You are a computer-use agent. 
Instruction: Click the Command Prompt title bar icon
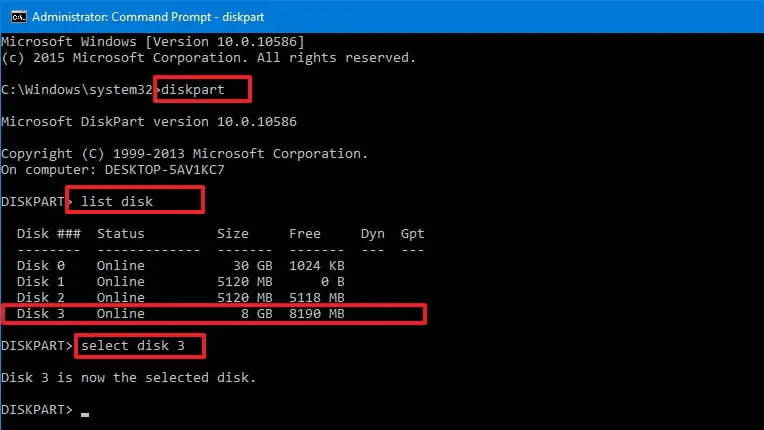tap(17, 15)
